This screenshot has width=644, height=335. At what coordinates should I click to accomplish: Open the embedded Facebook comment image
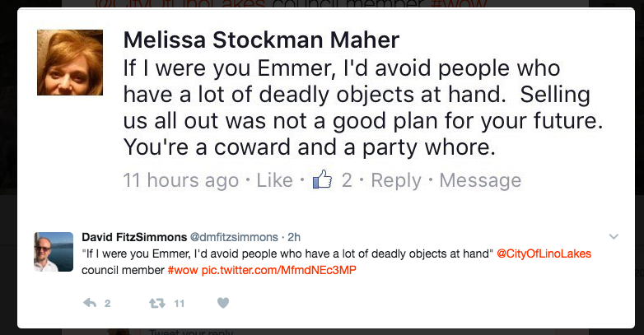tap(321, 107)
